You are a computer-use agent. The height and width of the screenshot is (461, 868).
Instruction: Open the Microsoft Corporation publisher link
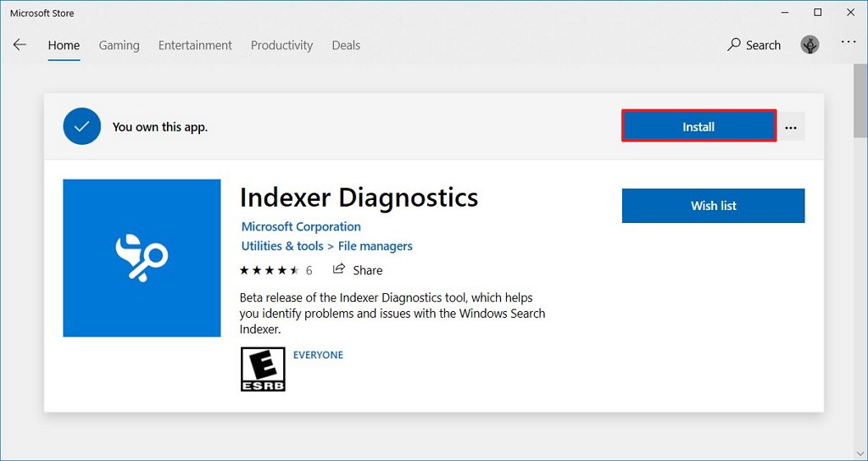(x=301, y=227)
